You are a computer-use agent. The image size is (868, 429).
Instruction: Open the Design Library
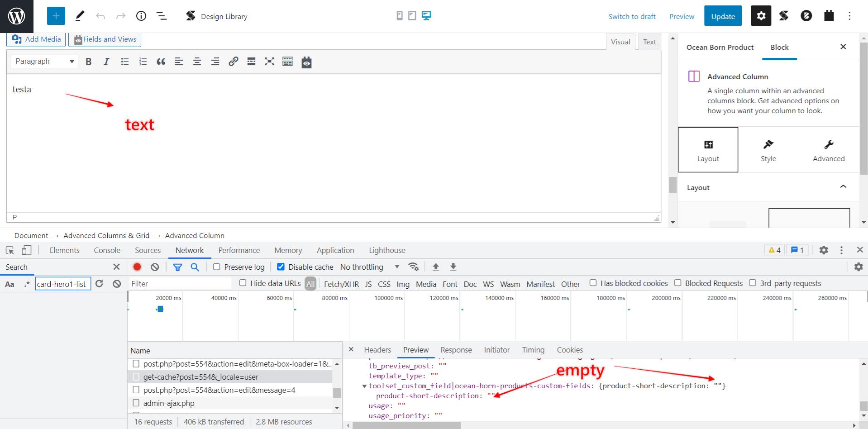click(x=217, y=16)
